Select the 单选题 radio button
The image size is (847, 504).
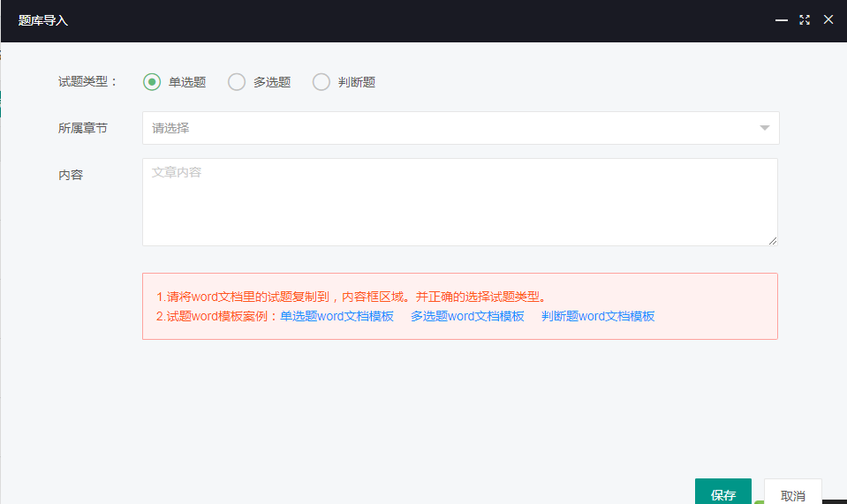pos(152,82)
